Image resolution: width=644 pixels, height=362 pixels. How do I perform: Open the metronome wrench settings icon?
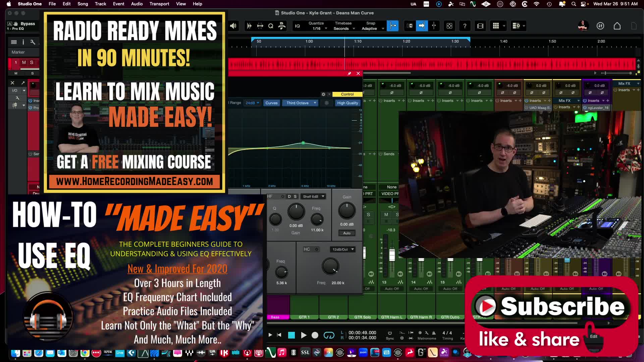(427, 333)
